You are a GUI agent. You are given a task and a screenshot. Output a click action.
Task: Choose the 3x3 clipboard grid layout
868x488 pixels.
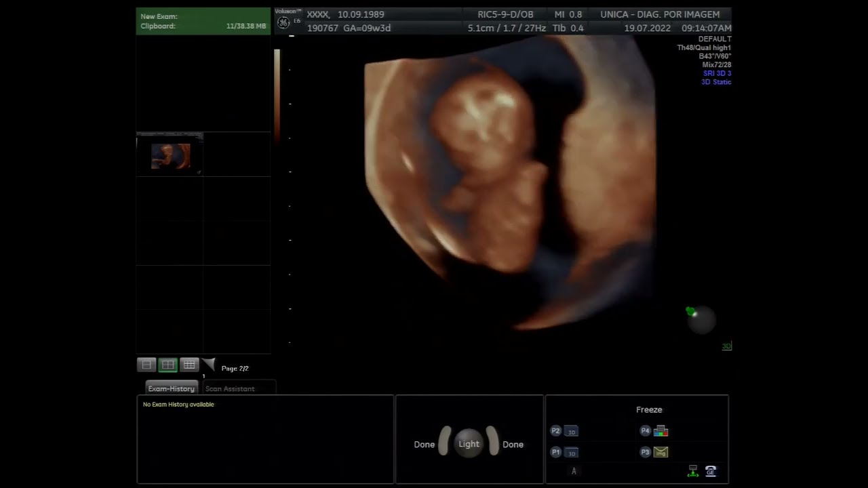click(x=189, y=365)
